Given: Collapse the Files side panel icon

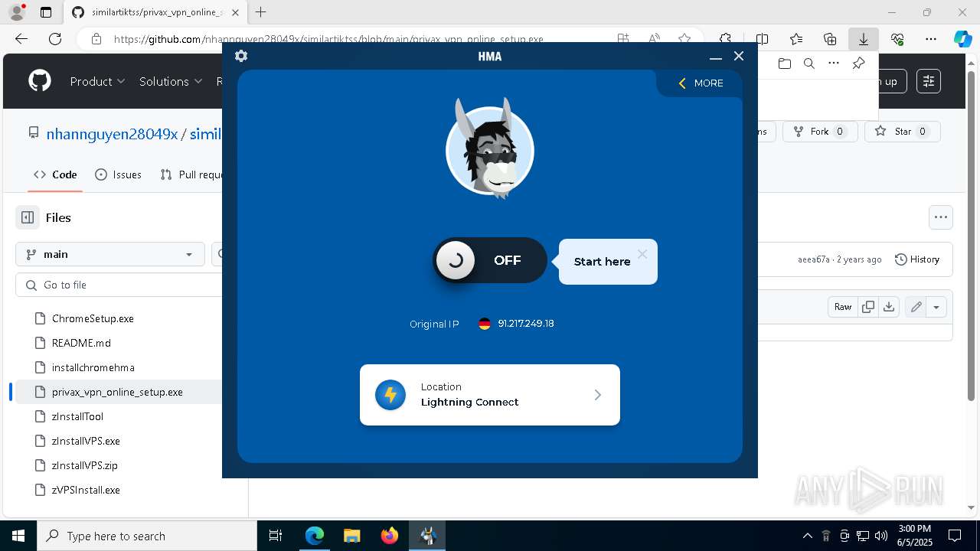Looking at the screenshot, I should pyautogui.click(x=28, y=217).
